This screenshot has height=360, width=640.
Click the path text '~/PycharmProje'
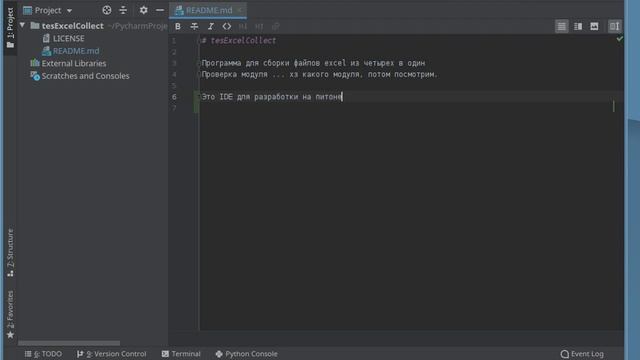point(138,26)
